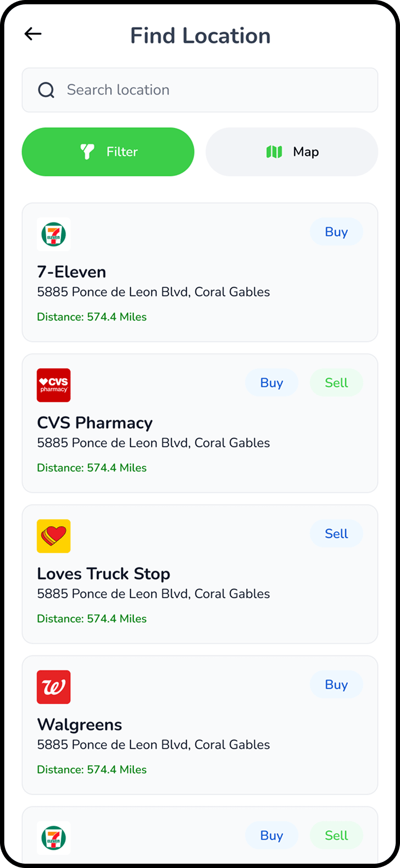Open the Walgreens location name
The height and width of the screenshot is (868, 400).
click(x=80, y=725)
